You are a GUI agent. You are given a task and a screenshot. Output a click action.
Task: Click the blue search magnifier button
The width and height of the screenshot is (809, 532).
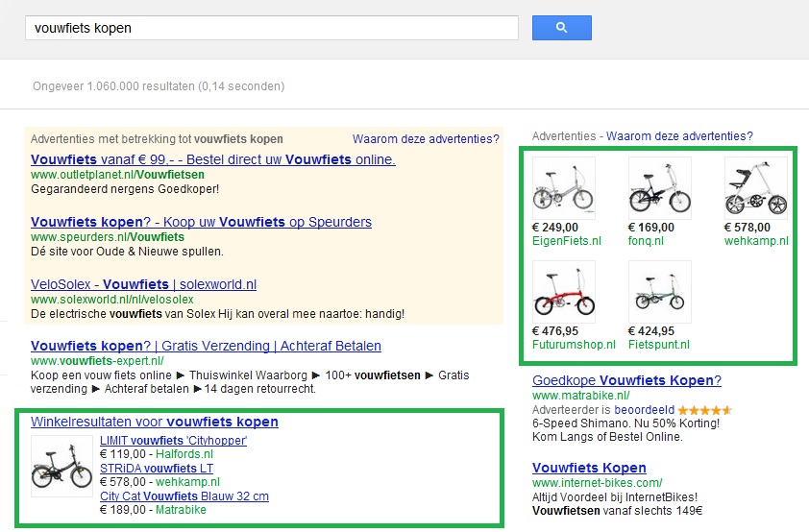pos(561,28)
